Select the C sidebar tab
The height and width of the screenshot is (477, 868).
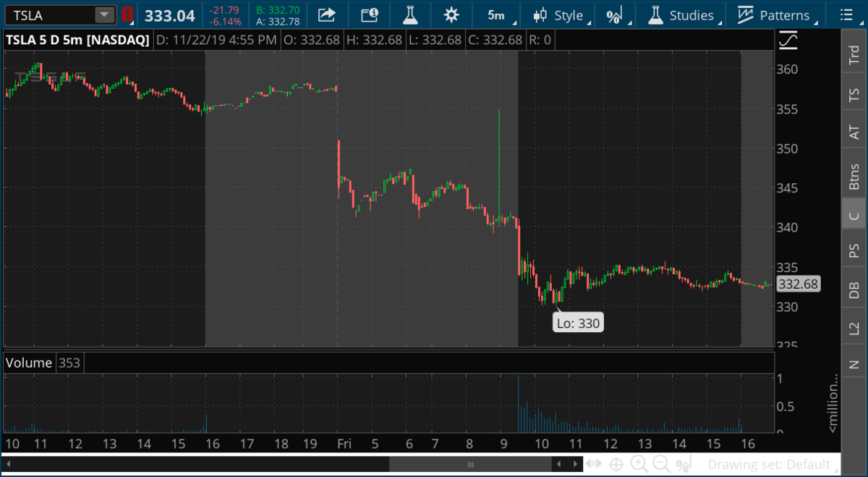coord(854,215)
